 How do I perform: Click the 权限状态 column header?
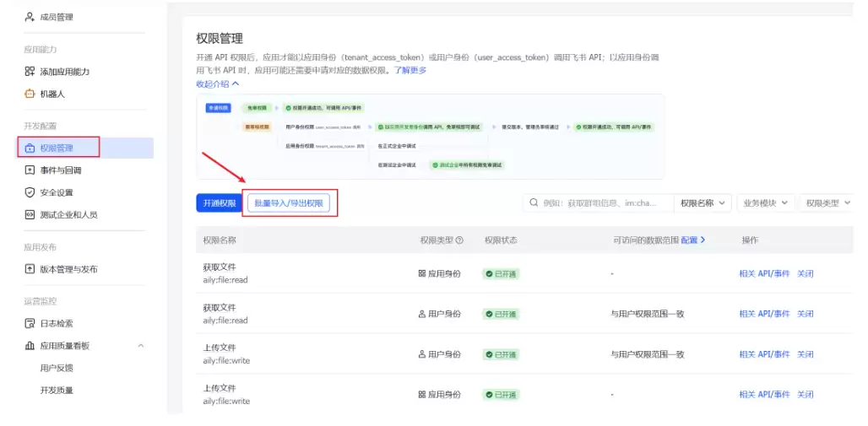click(x=501, y=240)
